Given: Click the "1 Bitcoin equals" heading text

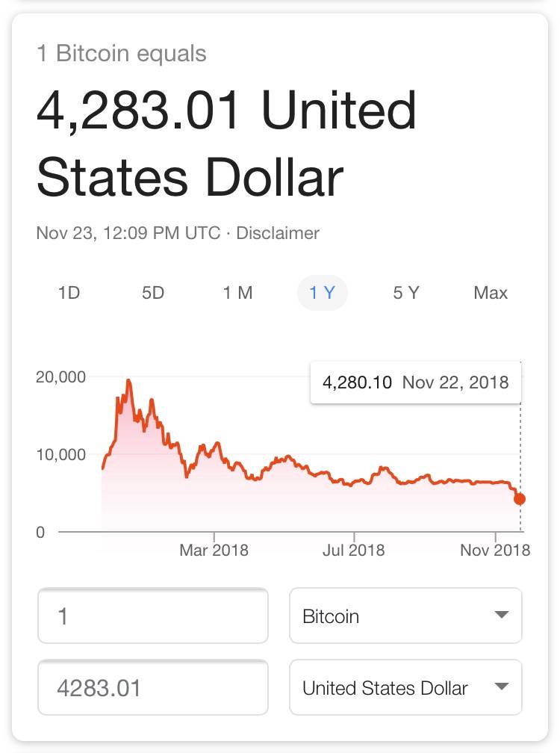Looking at the screenshot, I should 121,54.
